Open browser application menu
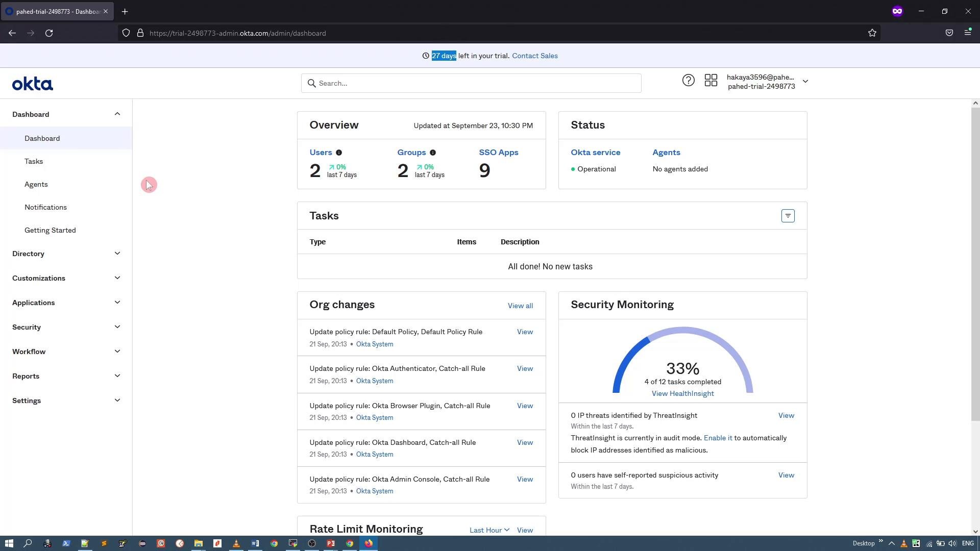This screenshot has width=980, height=551. pyautogui.click(x=968, y=33)
